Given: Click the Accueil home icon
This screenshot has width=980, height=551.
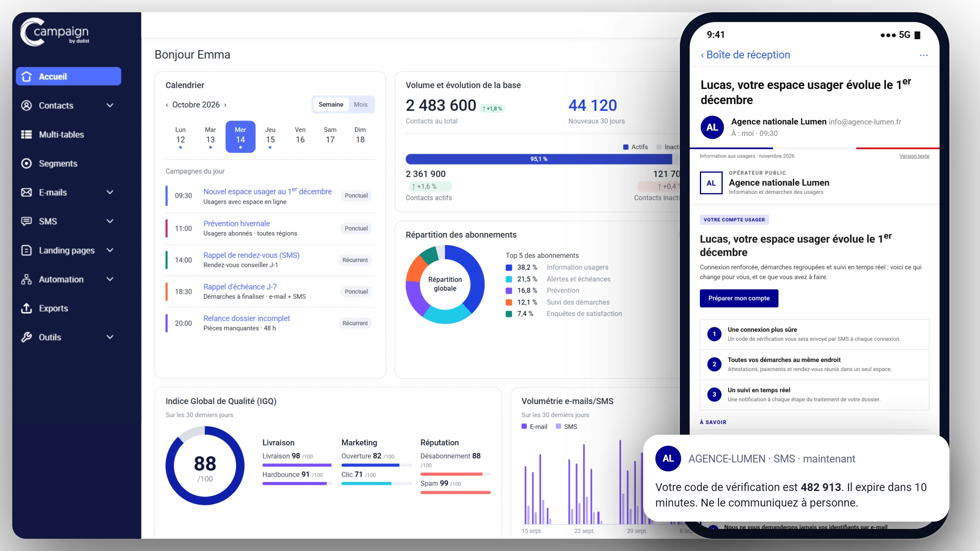Looking at the screenshot, I should (x=27, y=76).
